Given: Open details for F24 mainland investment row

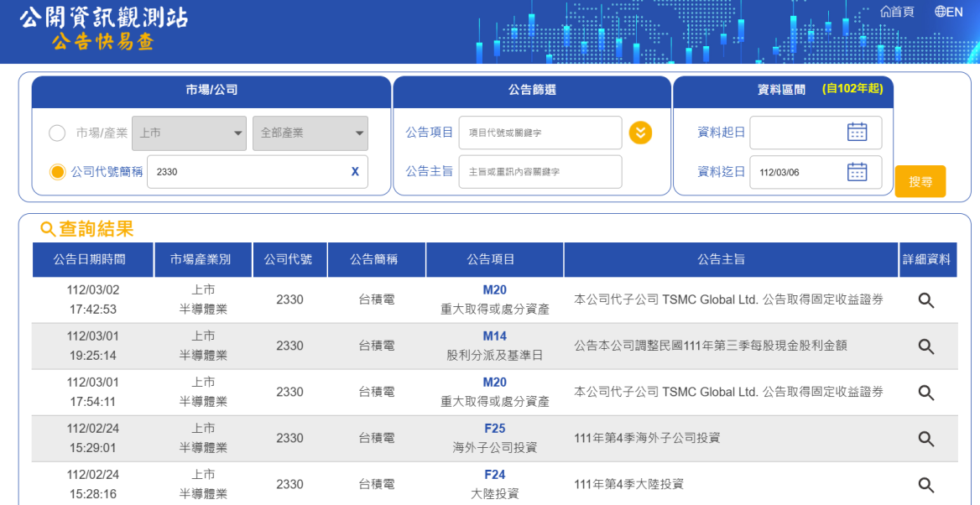Looking at the screenshot, I should (x=925, y=485).
